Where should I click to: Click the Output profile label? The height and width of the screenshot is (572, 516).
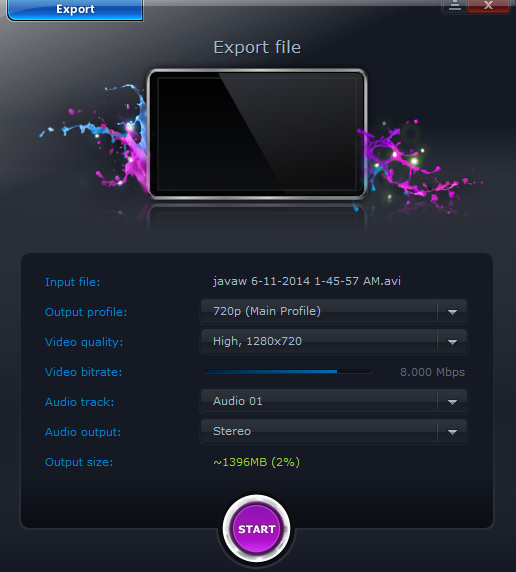pyautogui.click(x=86, y=312)
